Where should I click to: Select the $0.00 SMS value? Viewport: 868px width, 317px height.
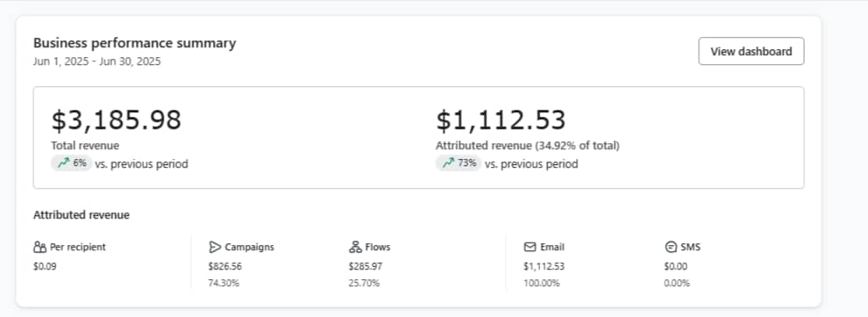(x=675, y=266)
